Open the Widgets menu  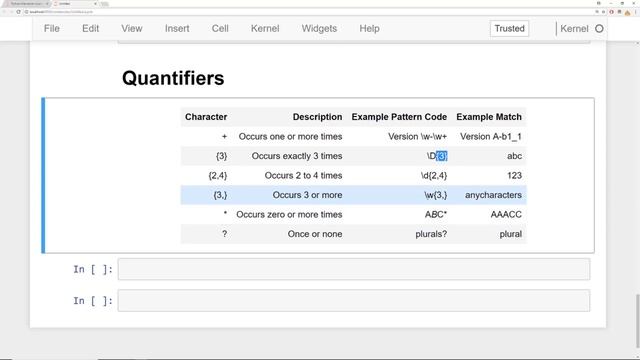tap(319, 29)
